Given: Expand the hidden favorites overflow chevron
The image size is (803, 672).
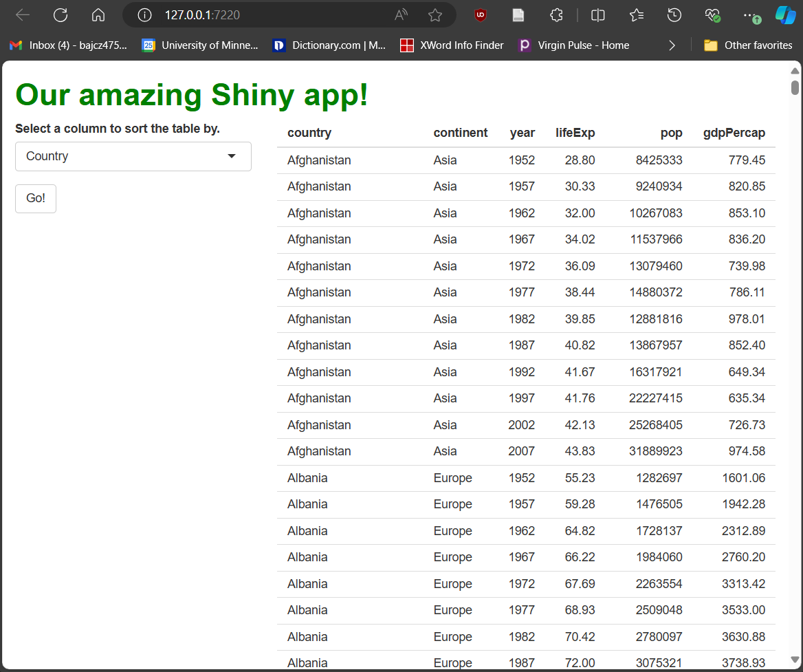Looking at the screenshot, I should [672, 45].
